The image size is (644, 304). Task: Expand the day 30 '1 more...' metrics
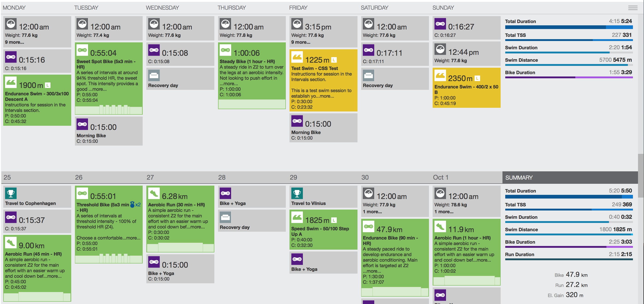tap(372, 212)
